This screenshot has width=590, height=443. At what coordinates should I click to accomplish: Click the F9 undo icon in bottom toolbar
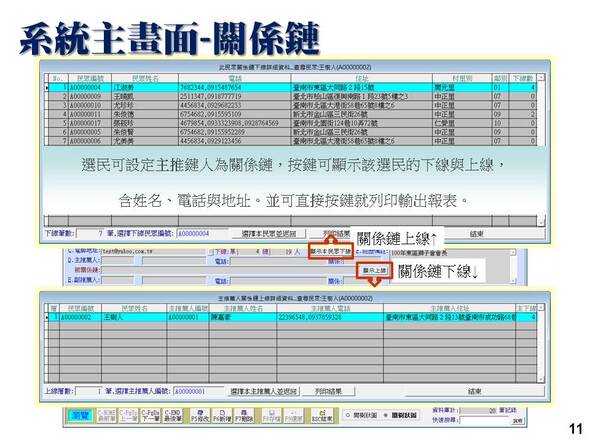(x=293, y=415)
